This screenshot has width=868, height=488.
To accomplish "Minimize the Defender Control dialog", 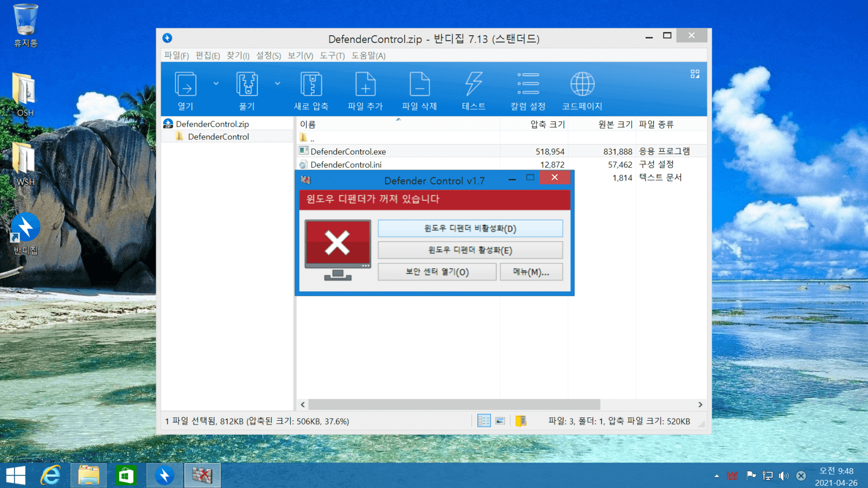I will click(x=512, y=179).
